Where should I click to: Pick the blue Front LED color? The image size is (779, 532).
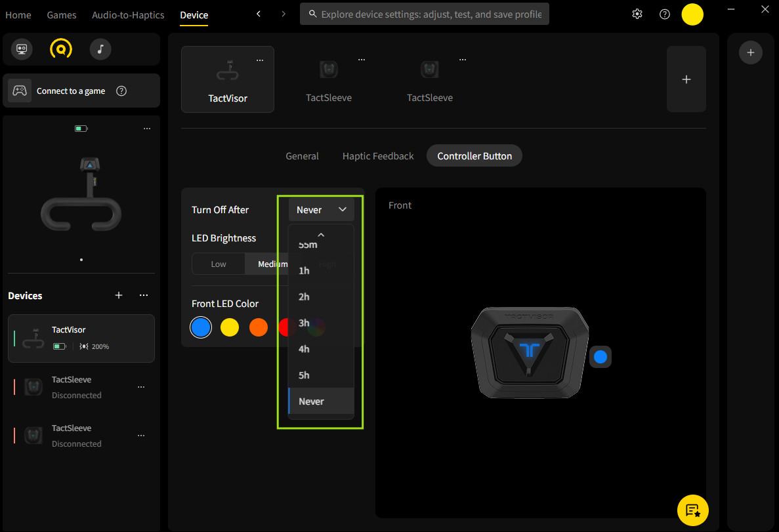[201, 327]
